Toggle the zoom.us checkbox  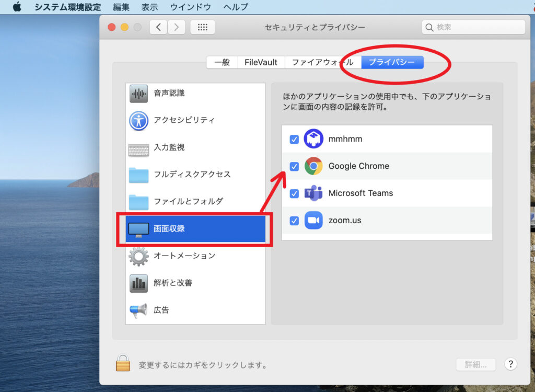point(294,221)
